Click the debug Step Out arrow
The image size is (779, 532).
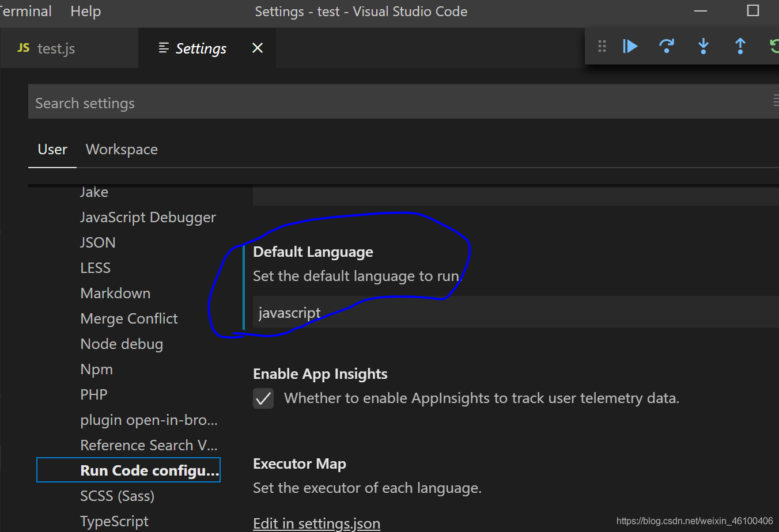pos(740,46)
